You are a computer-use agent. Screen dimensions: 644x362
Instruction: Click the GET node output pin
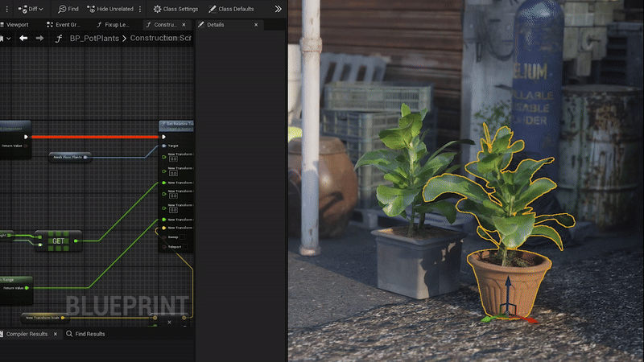[76, 241]
